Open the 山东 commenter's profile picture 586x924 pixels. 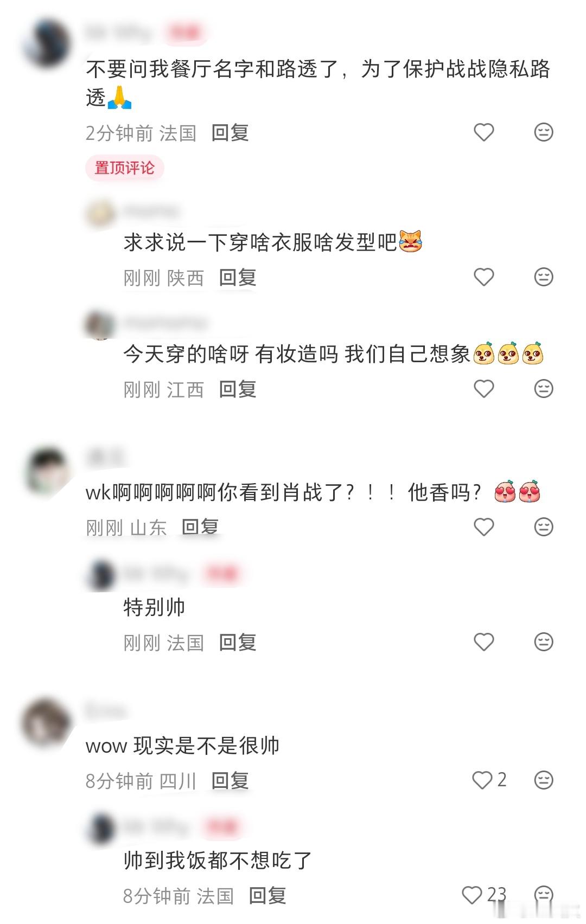tap(47, 471)
